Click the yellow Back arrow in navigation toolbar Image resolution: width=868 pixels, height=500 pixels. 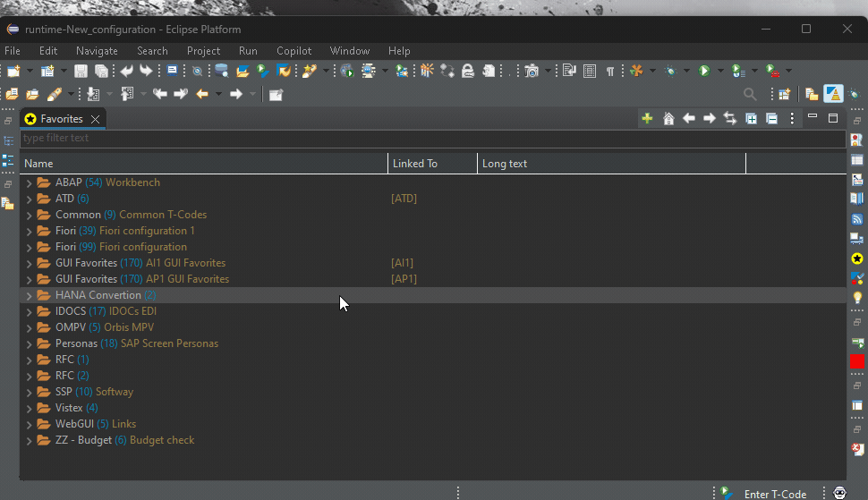point(202,94)
